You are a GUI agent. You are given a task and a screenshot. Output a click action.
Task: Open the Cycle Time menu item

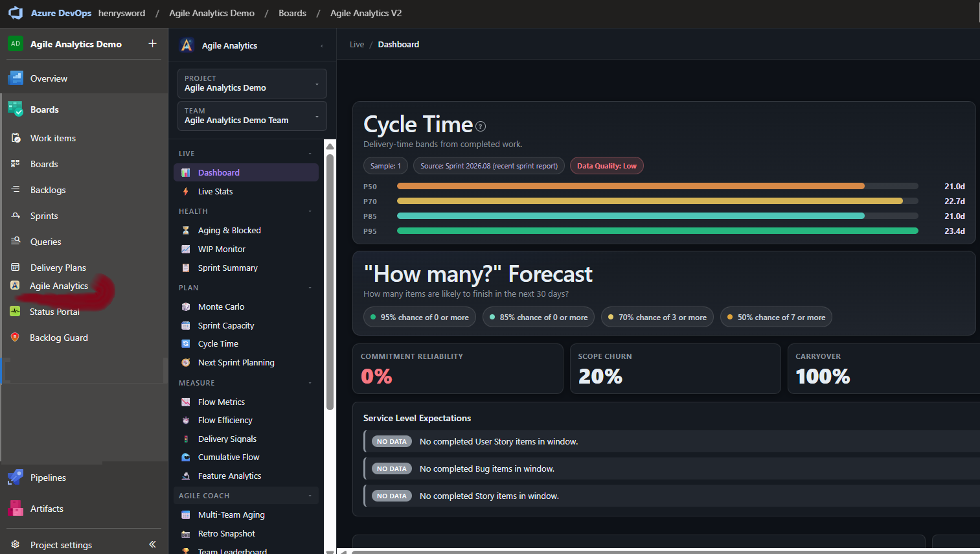tap(246, 343)
